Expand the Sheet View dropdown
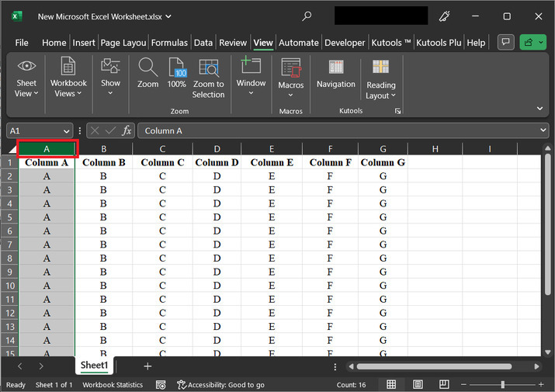This screenshot has height=392, width=555. (26, 94)
